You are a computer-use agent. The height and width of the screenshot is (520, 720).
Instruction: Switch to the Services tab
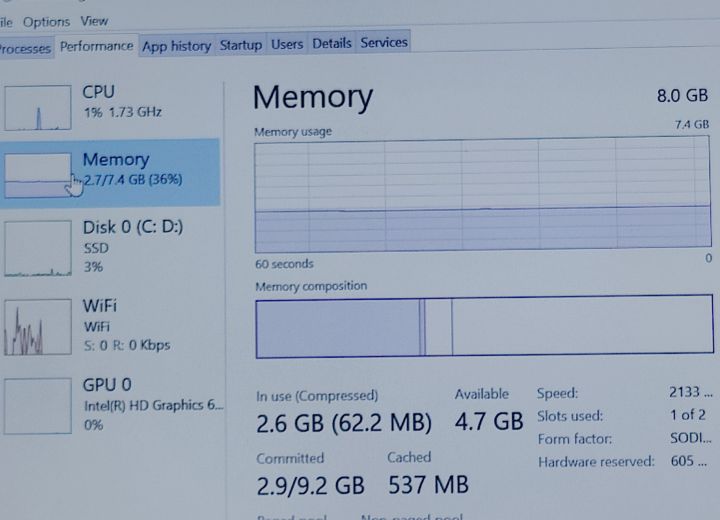tap(384, 42)
